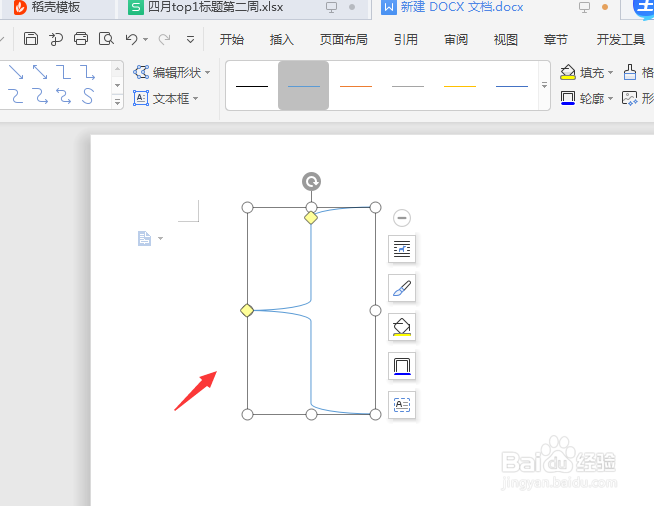654x506 pixels.
Task: Choose the selected blue line style preset
Action: [x=304, y=86]
